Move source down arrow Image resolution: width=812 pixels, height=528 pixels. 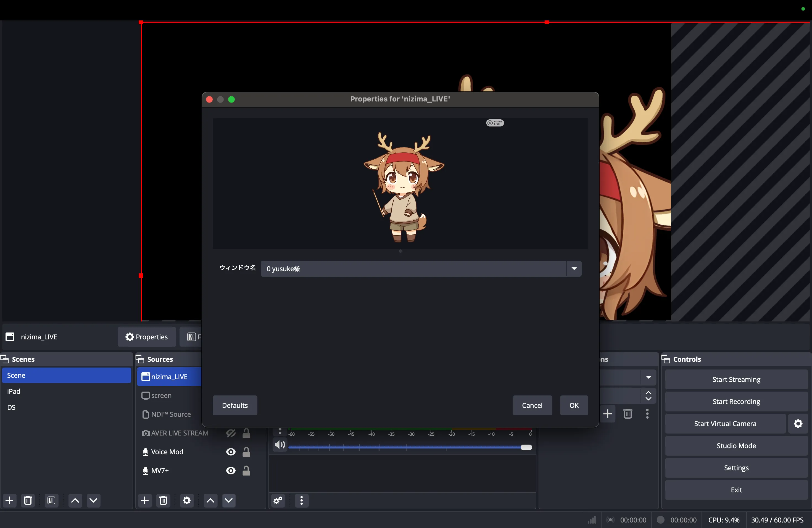[229, 500]
